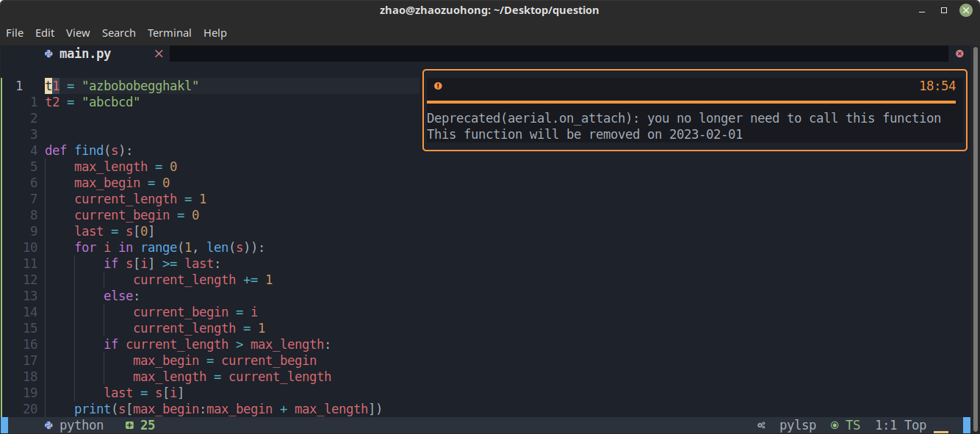Click the notification warning icon
This screenshot has height=434, width=980.
coord(438,86)
